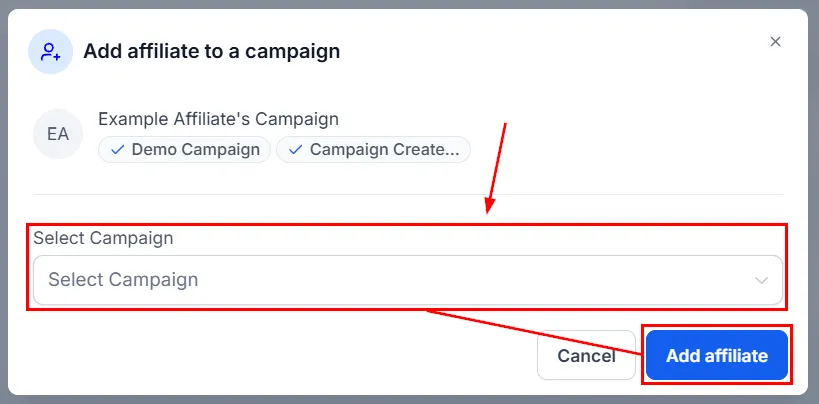Click the horizontal divider below campaign chips
The width and height of the screenshot is (819, 404).
pos(407,194)
